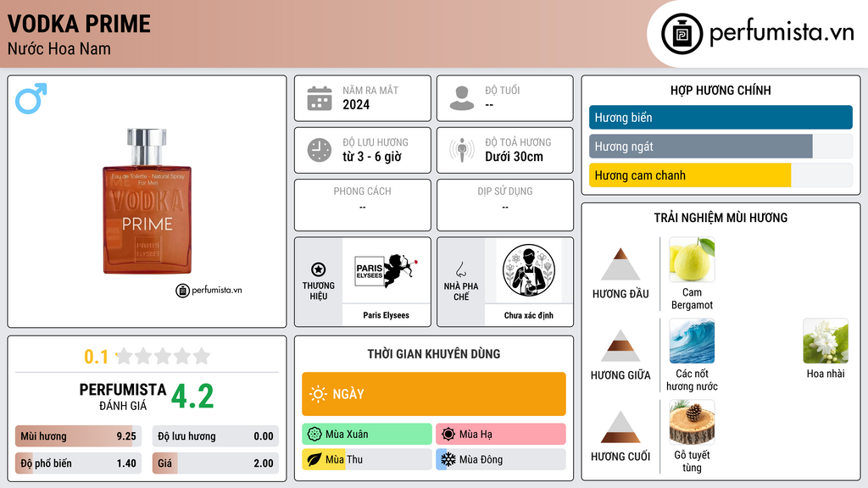Image resolution: width=868 pixels, height=488 pixels.
Task: Click the Nước Hoa Nam subtitle
Action: [x=59, y=48]
